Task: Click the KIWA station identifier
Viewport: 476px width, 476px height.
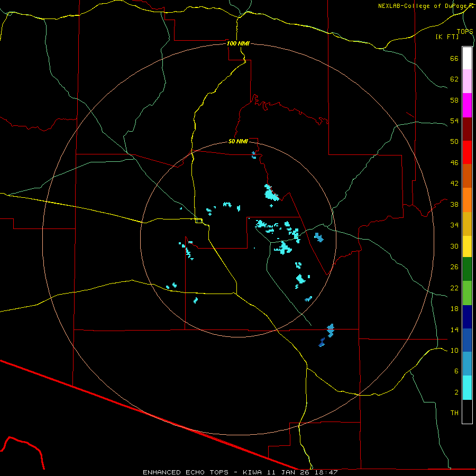Action: click(x=253, y=472)
